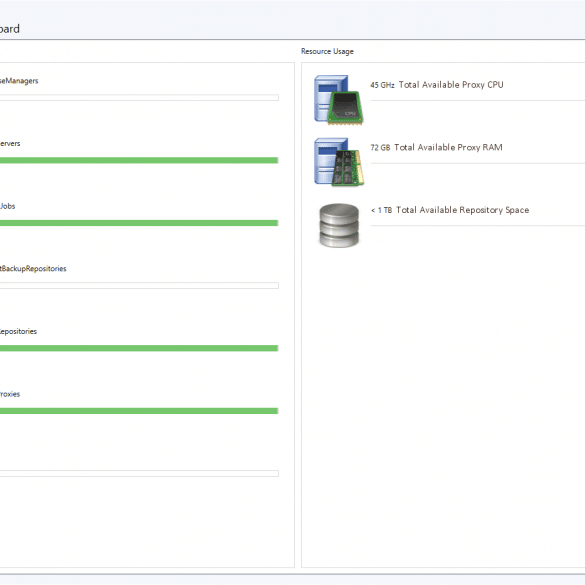Select the Total Available Proxy RAM label
Screen dimensions: 585x585
[448, 147]
